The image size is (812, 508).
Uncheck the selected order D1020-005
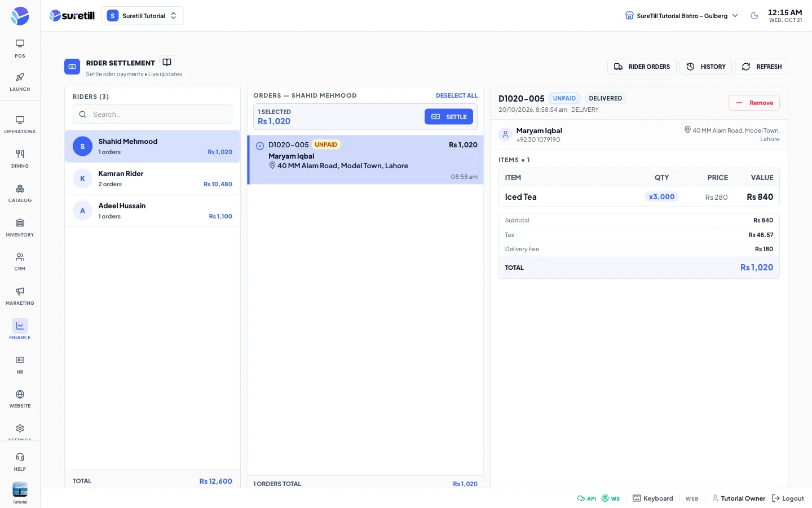coord(260,146)
